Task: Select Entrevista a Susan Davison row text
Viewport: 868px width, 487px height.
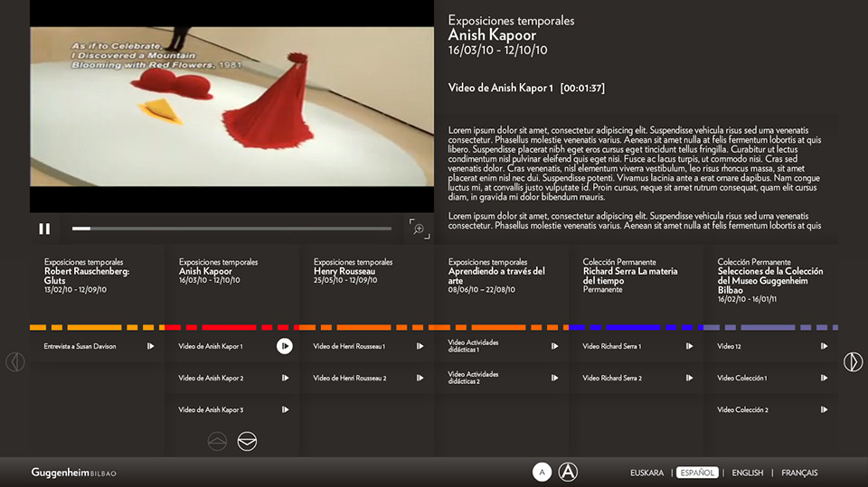Action: [80, 346]
